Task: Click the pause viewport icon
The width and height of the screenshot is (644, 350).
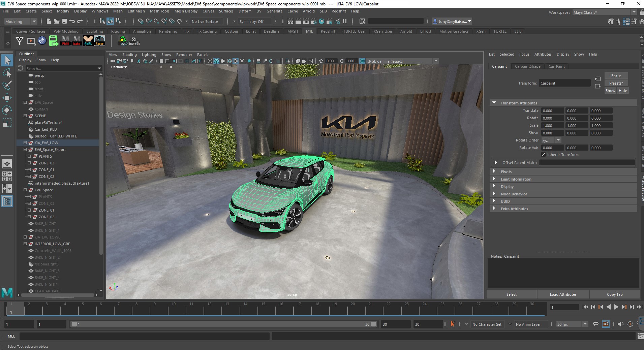Action: click(345, 21)
